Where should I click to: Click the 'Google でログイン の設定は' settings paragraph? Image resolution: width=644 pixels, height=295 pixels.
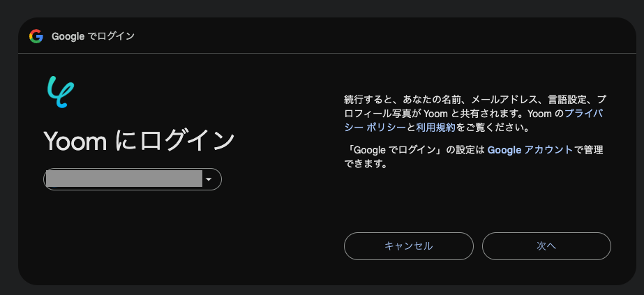(474, 157)
